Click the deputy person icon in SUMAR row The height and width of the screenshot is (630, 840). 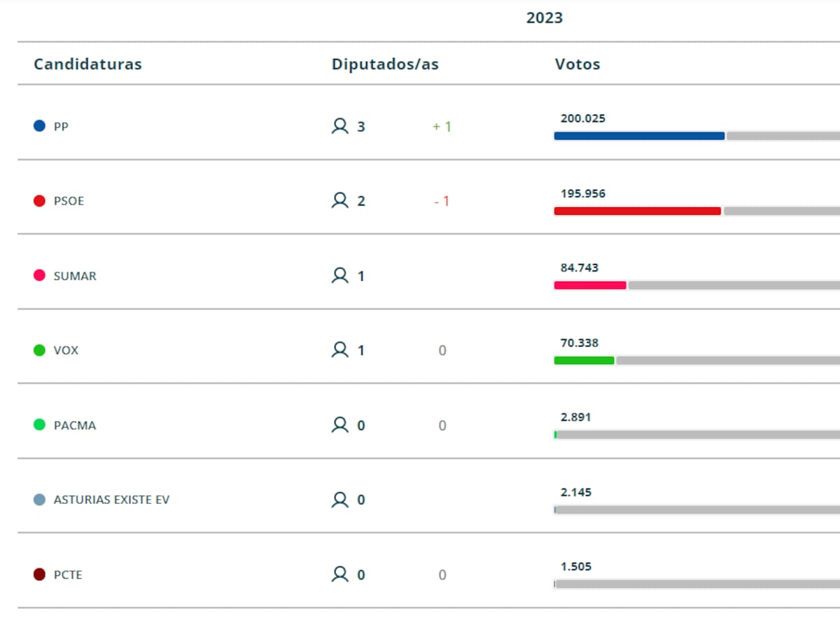pyautogui.click(x=339, y=276)
